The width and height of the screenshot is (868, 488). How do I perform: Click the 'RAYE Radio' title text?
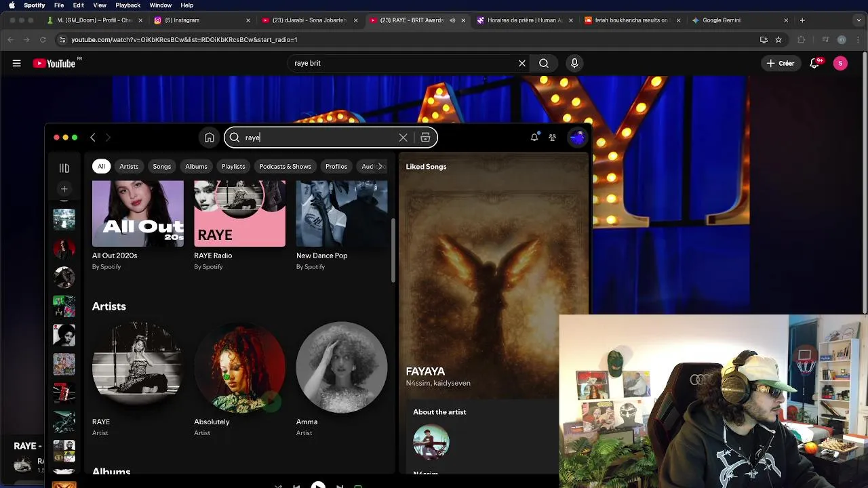[x=213, y=256]
